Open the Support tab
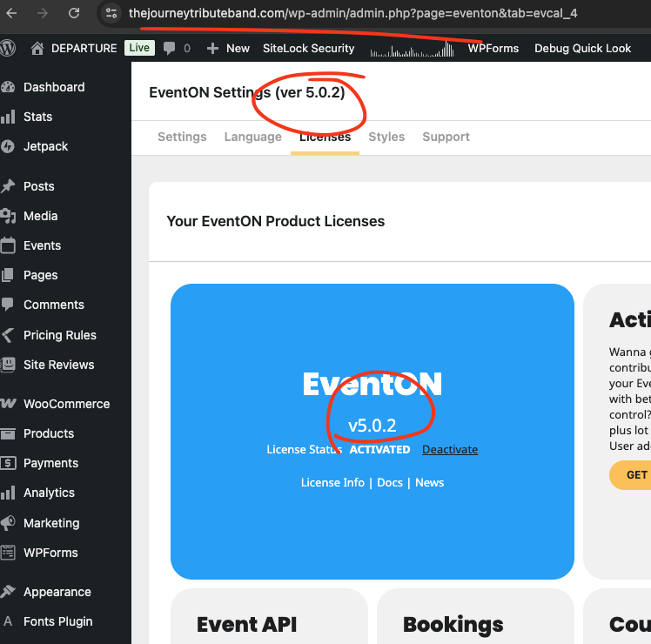 446,137
